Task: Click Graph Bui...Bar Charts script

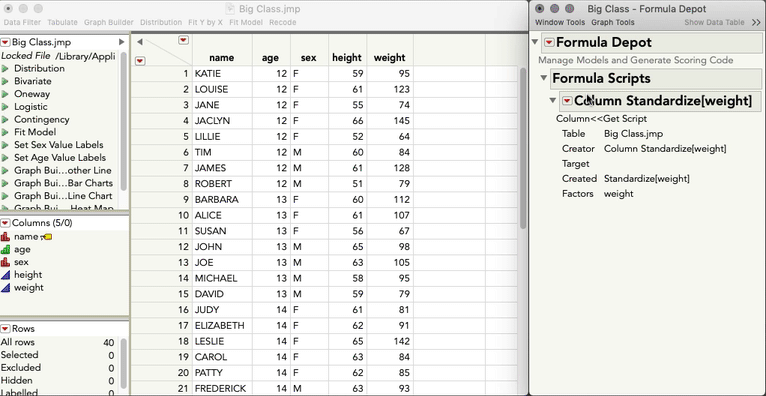Action: (63, 183)
